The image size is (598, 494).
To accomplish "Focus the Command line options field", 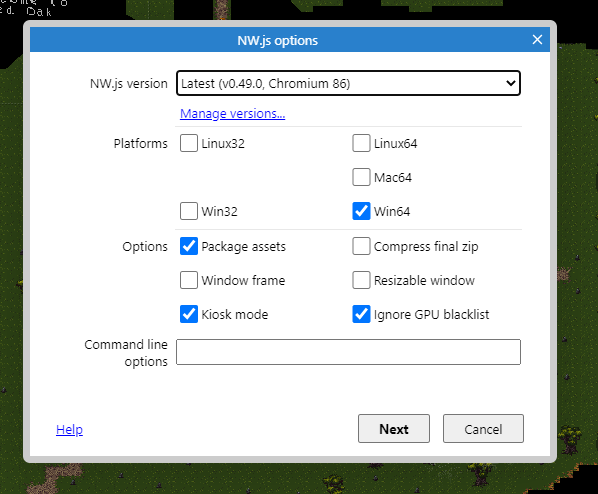I will pos(348,352).
